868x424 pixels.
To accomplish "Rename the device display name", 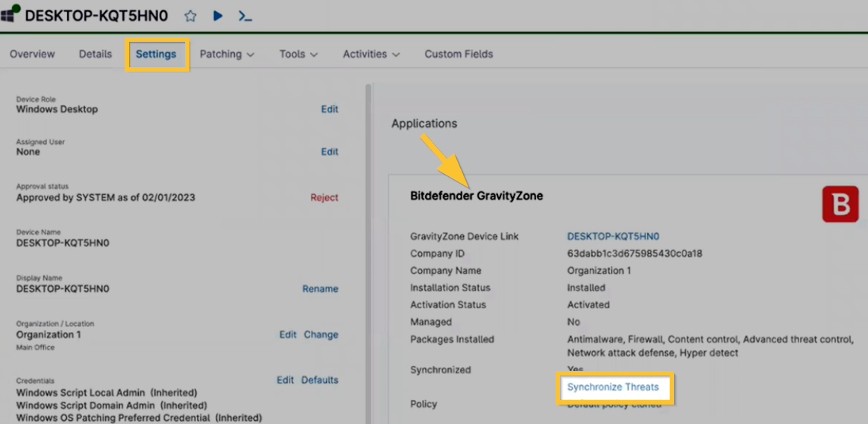I will 320,289.
